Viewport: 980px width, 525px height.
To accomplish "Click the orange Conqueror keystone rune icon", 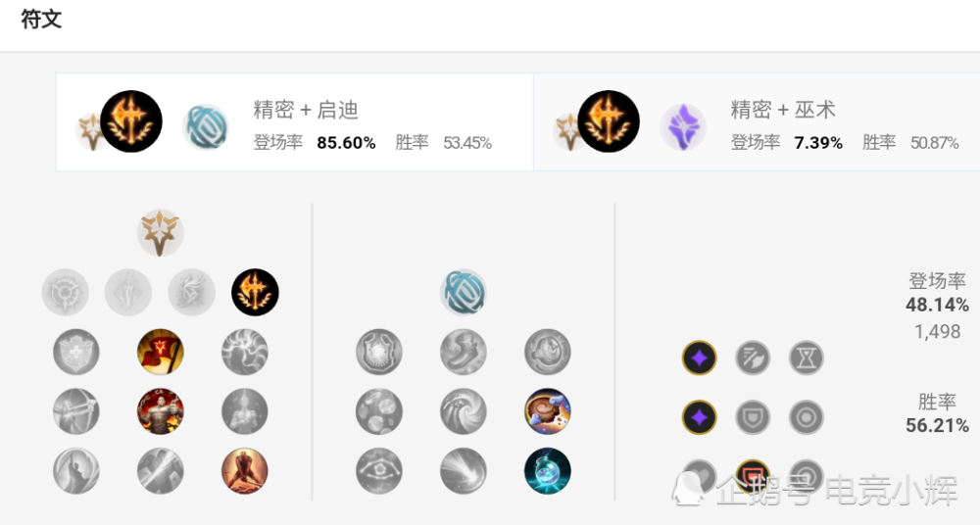I will [255, 292].
